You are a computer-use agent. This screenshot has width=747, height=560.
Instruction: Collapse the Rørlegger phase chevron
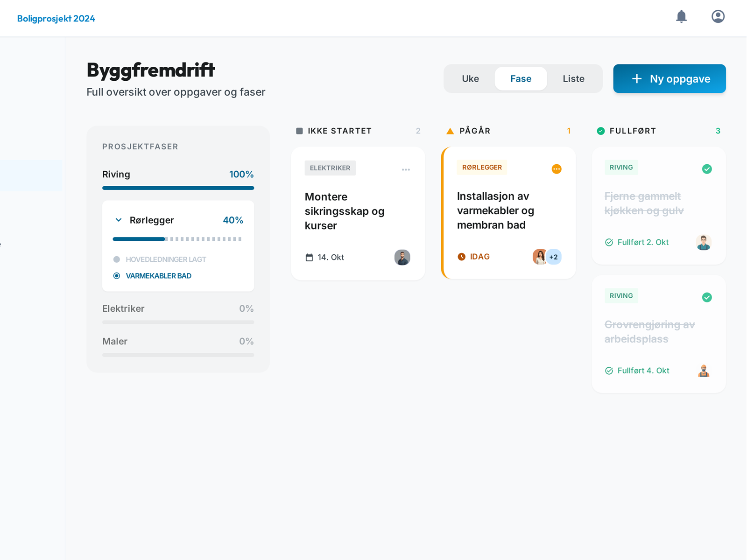point(119,220)
